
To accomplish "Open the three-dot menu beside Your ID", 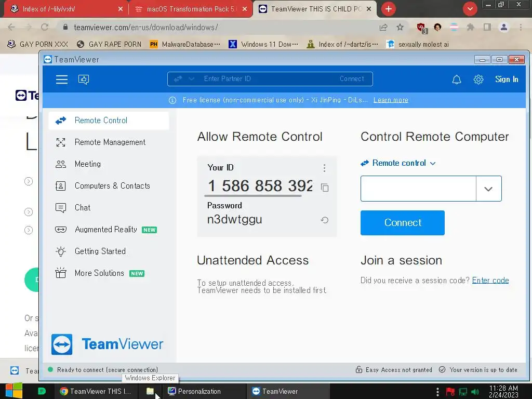I will click(x=324, y=168).
